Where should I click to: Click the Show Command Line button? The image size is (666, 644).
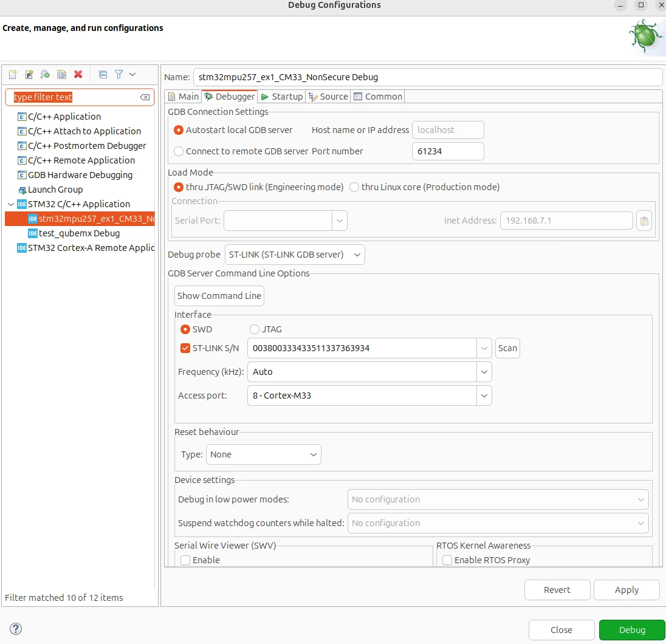pyautogui.click(x=219, y=296)
